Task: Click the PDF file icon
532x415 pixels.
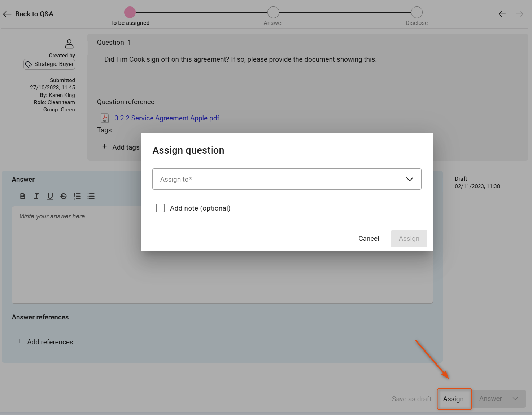Action: pyautogui.click(x=105, y=118)
